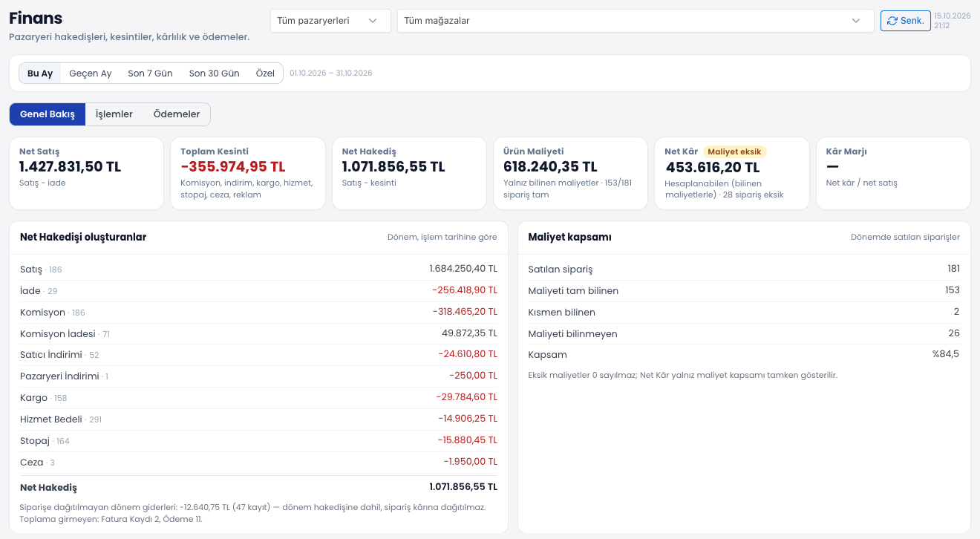Click the sync refresh icon in Senk. button
The width and height of the screenshot is (980, 539).
pyautogui.click(x=892, y=21)
